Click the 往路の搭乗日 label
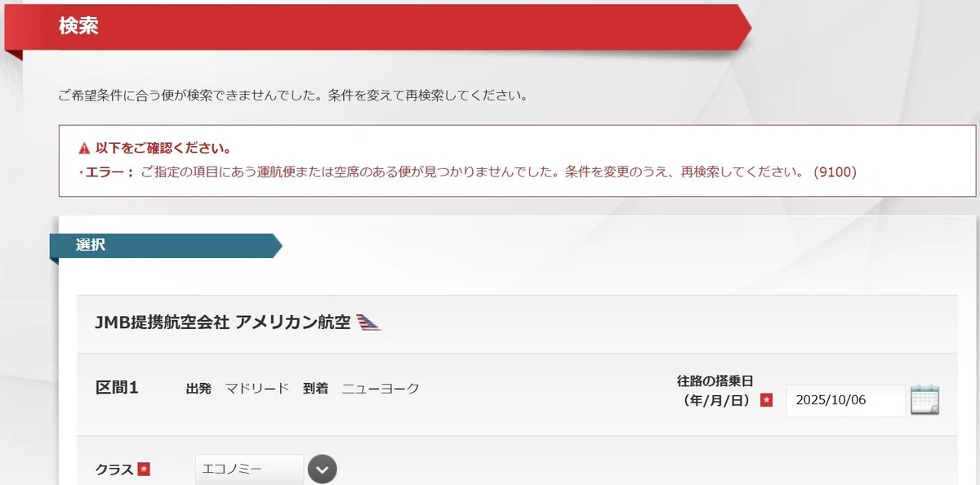 715,380
